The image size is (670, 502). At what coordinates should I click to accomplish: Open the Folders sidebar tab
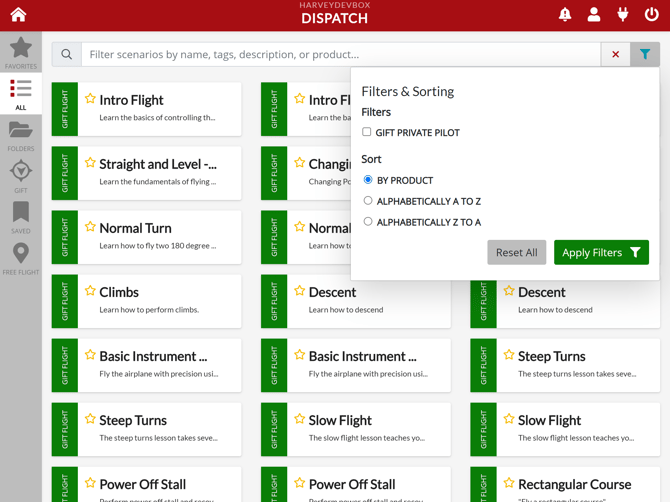21,136
